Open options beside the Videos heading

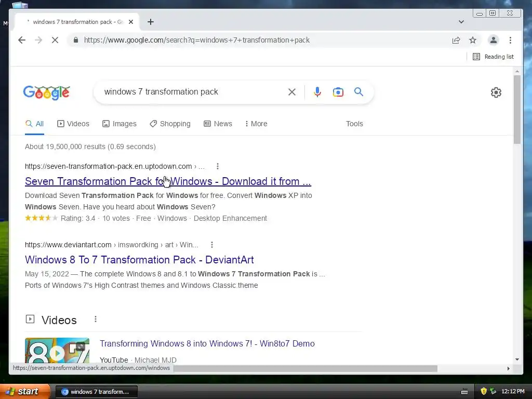point(96,320)
